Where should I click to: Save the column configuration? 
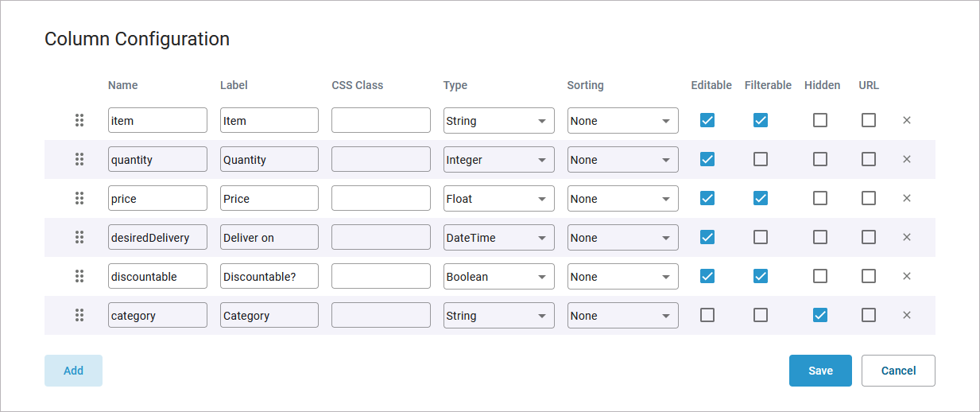click(x=820, y=371)
